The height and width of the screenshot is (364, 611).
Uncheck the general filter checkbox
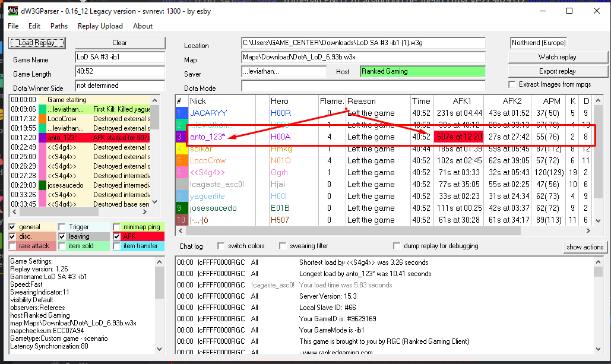(x=12, y=227)
